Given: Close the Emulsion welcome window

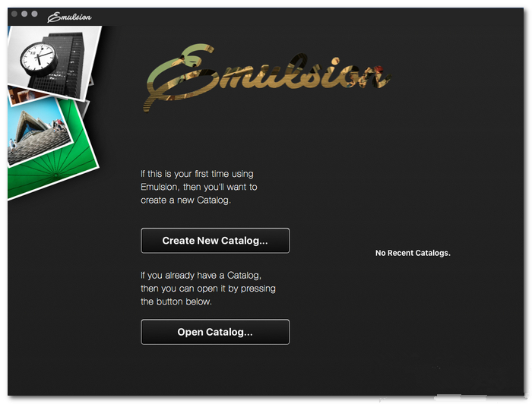Looking at the screenshot, I should 14,14.
